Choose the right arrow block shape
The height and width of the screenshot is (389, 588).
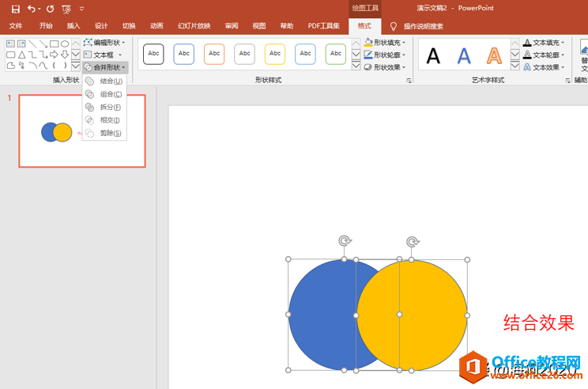click(55, 55)
